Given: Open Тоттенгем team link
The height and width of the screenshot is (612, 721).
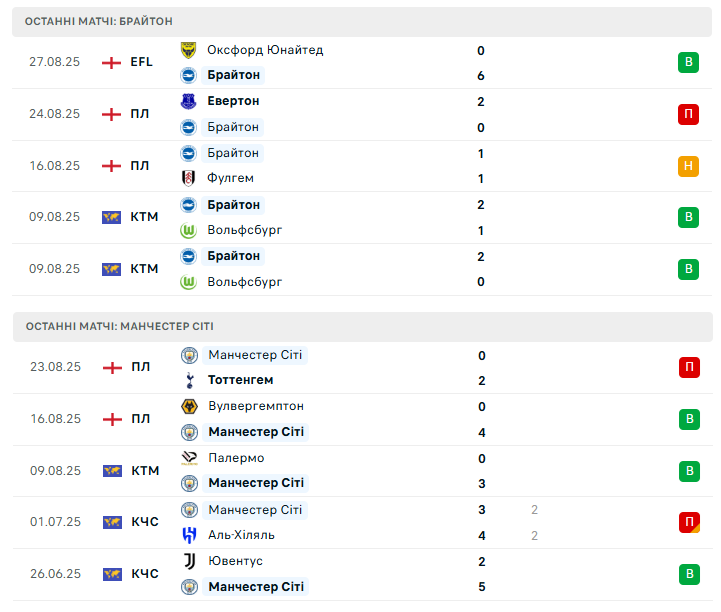Looking at the screenshot, I should [240, 380].
